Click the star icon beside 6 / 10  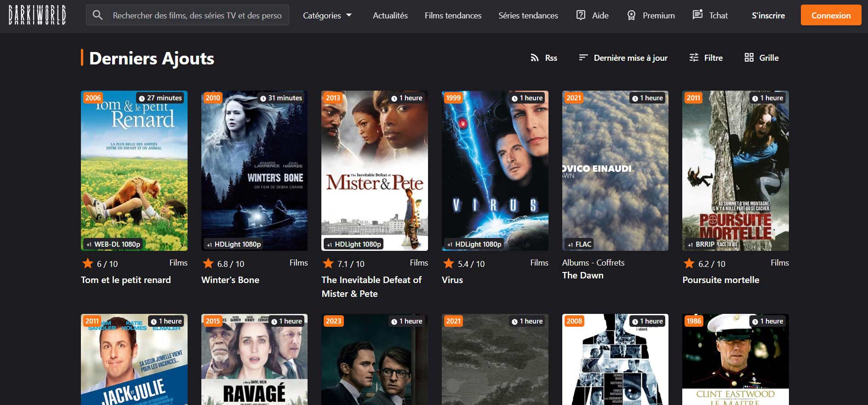click(x=87, y=263)
